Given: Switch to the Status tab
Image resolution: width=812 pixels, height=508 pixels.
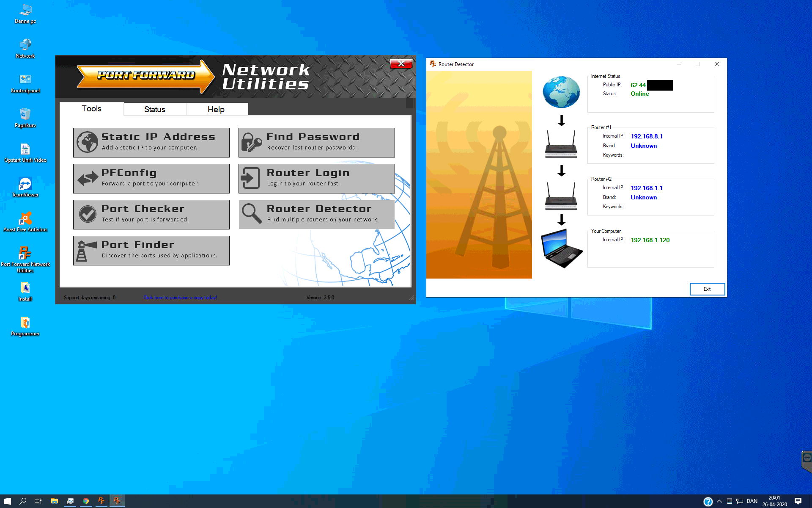Looking at the screenshot, I should (155, 110).
